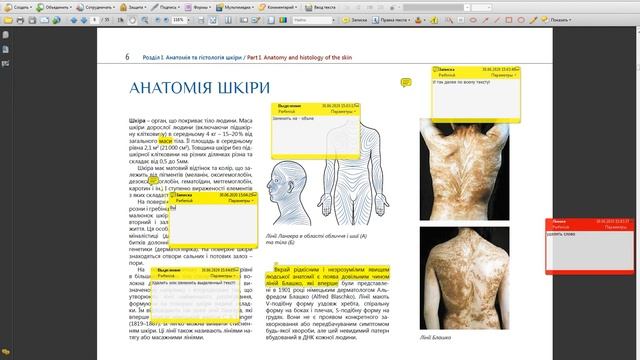Open the Объединить menu
This screenshot has height=360, width=640.
[54, 7]
